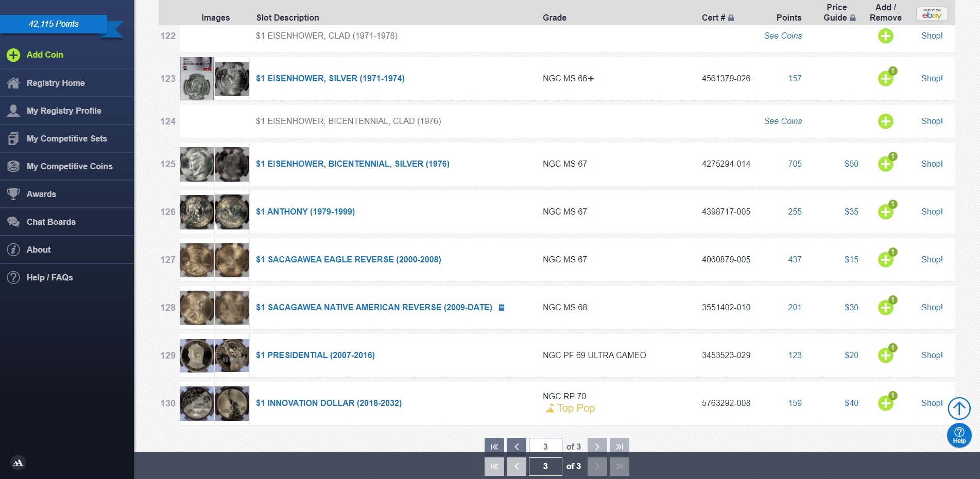Open price guide $50 for Bicentennial Silver

click(851, 164)
